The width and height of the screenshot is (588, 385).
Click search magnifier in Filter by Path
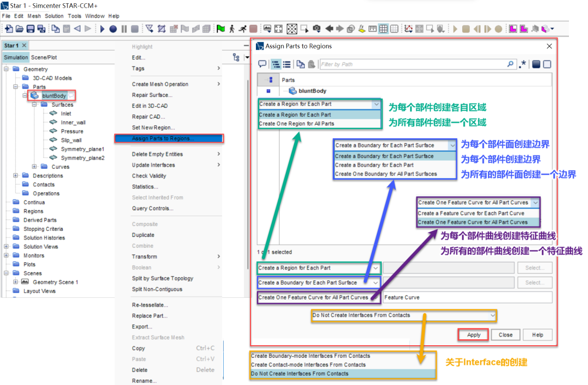[x=510, y=64]
